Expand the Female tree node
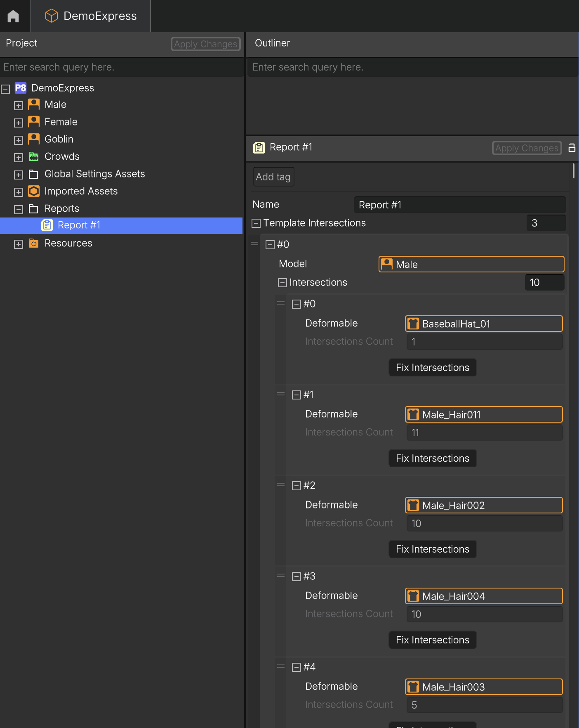The image size is (579, 728). pos(19,123)
